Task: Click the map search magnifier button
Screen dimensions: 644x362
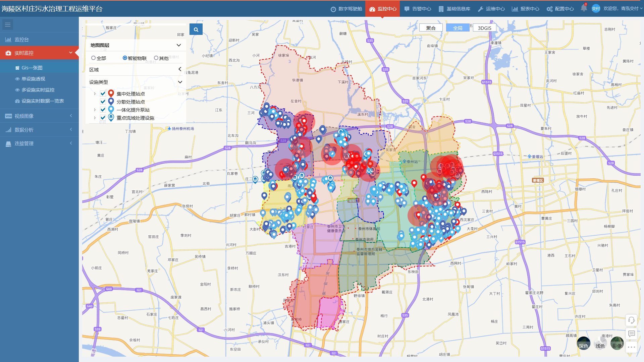Action: 196,29
